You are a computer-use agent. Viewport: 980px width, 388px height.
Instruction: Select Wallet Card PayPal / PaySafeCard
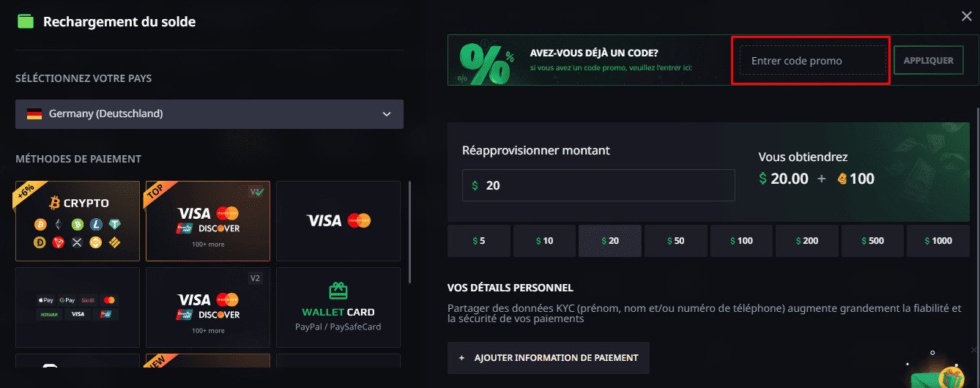click(x=338, y=307)
